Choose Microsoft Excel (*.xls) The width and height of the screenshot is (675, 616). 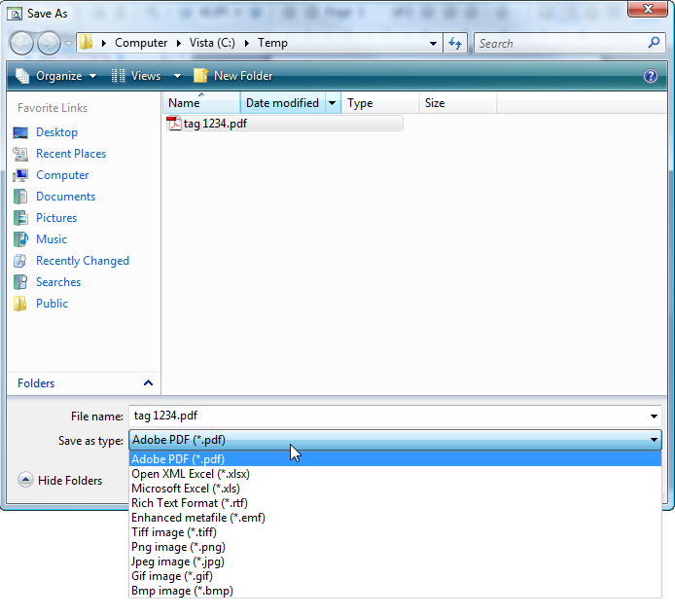395,489
